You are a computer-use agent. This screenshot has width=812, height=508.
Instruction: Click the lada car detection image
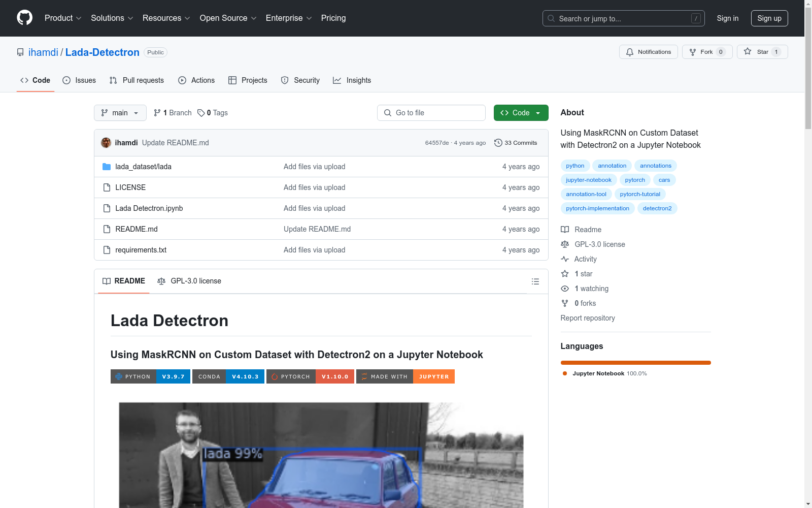point(321,455)
